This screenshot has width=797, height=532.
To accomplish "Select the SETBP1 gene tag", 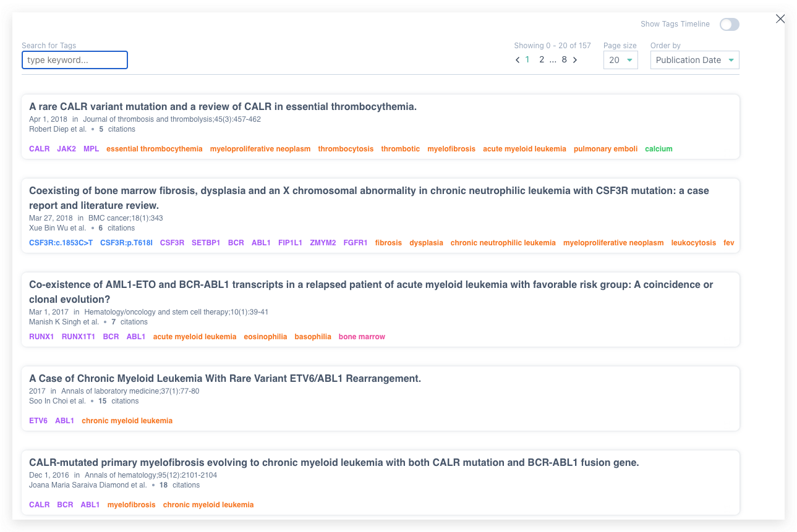I will pos(206,243).
